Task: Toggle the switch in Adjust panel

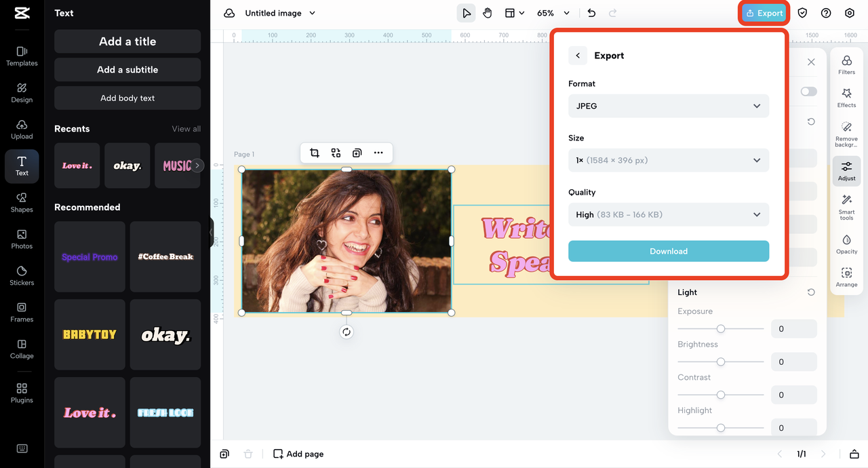Action: 808,92
